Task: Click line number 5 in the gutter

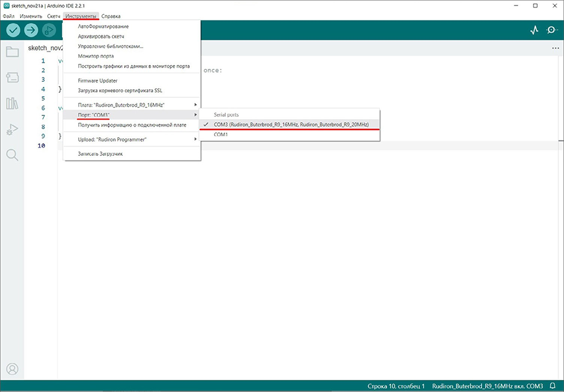Action: point(43,99)
